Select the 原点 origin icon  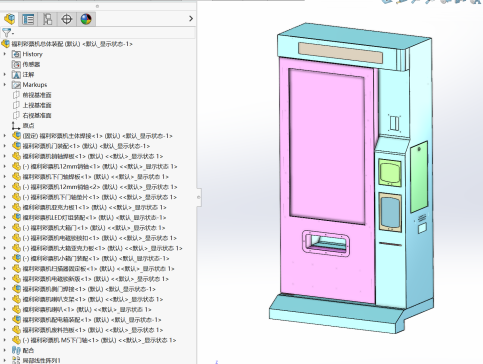point(16,126)
